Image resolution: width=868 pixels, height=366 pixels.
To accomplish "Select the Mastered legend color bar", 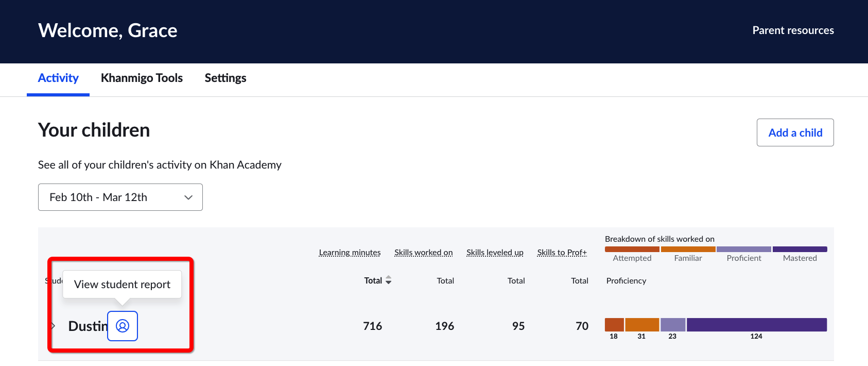I will tap(800, 249).
